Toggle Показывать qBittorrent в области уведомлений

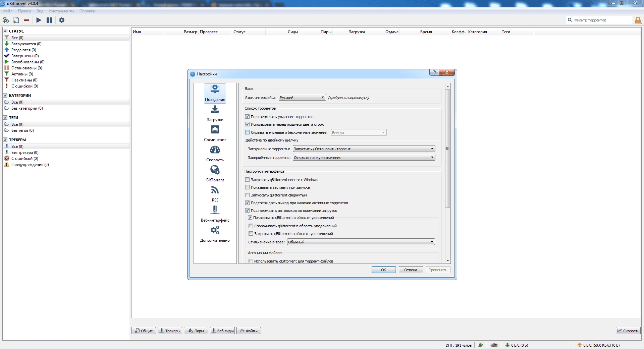click(x=250, y=218)
